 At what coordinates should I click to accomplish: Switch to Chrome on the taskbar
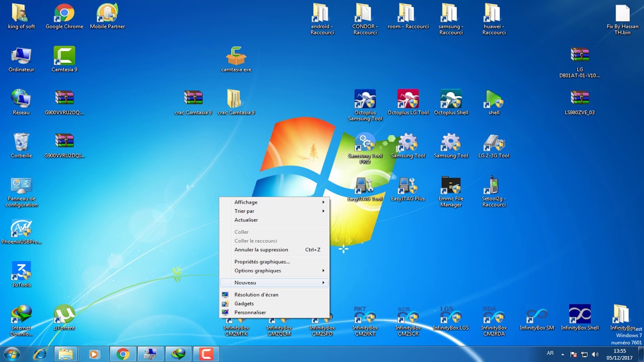point(123,354)
